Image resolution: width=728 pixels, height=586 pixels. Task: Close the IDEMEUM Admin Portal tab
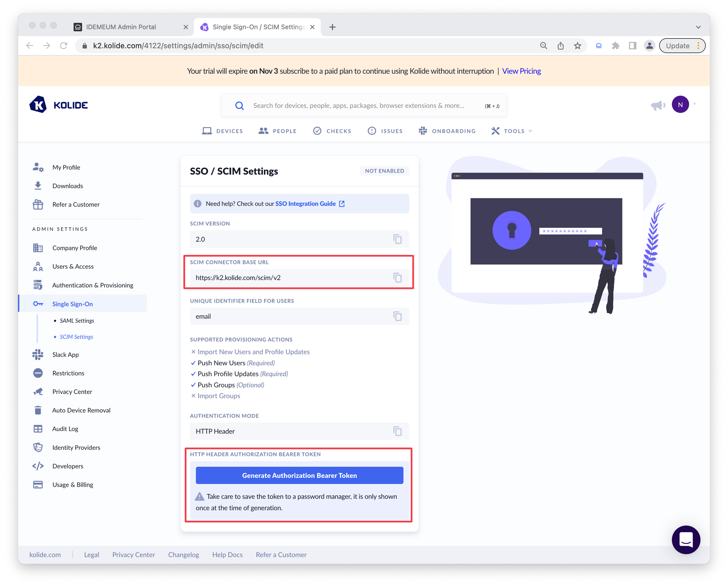(186, 27)
